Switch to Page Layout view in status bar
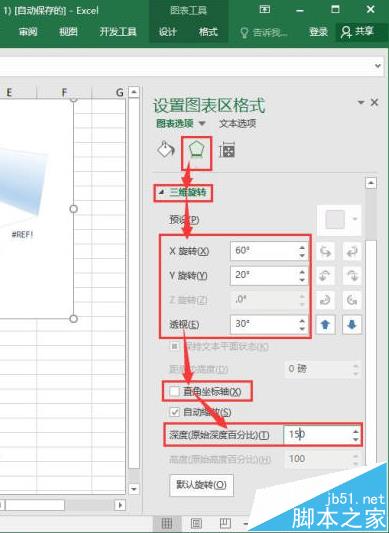Image resolution: width=389 pixels, height=533 pixels. (196, 523)
